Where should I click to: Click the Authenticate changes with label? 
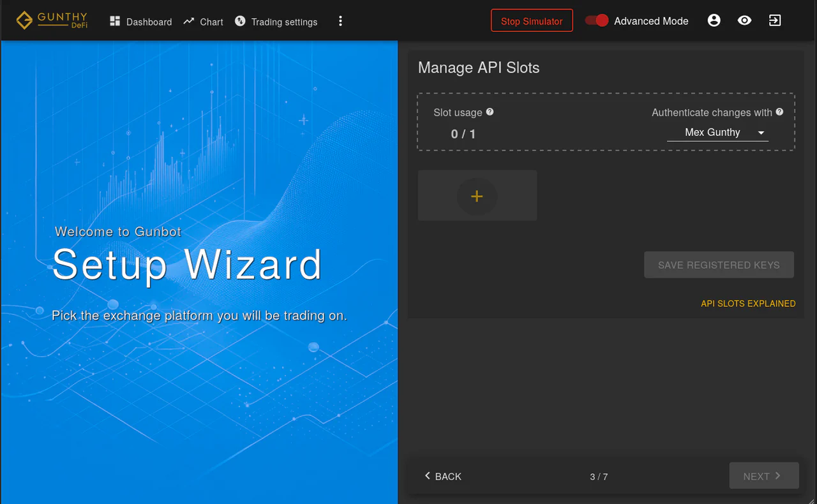tap(712, 112)
